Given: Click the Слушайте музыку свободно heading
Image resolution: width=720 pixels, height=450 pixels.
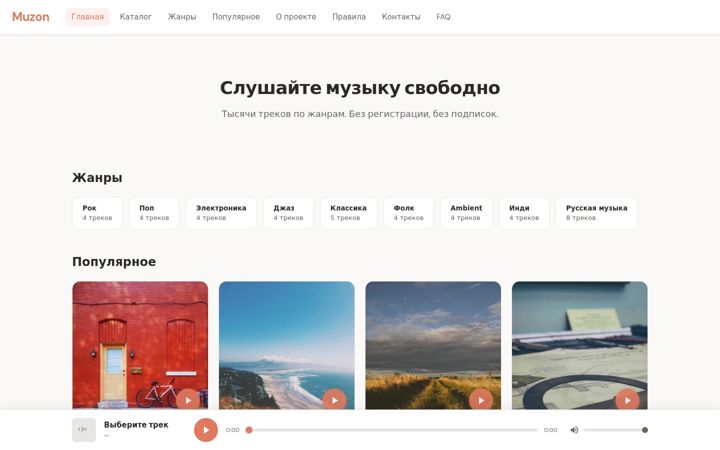Looking at the screenshot, I should 360,88.
